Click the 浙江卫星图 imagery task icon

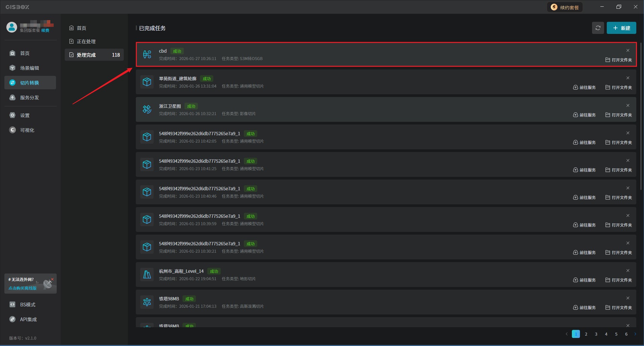click(x=147, y=109)
